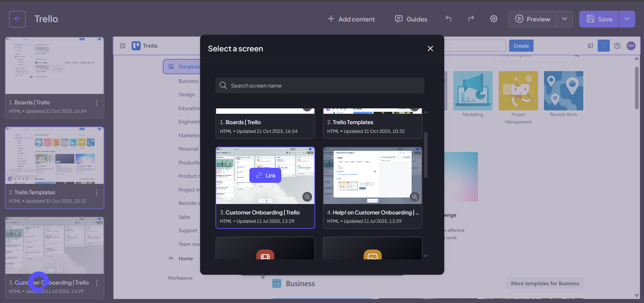Zoom the Help! on Customer Onboarding thumbnail

pos(414,197)
